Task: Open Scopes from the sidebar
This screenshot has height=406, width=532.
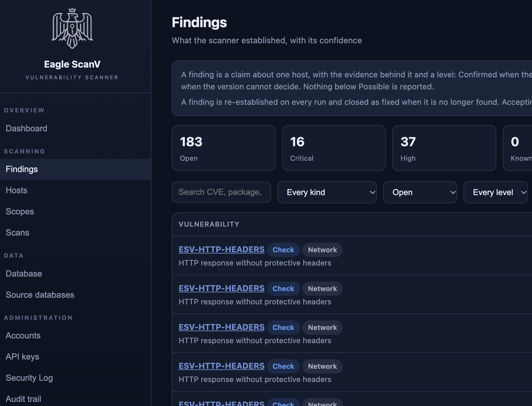Action: (x=75, y=212)
